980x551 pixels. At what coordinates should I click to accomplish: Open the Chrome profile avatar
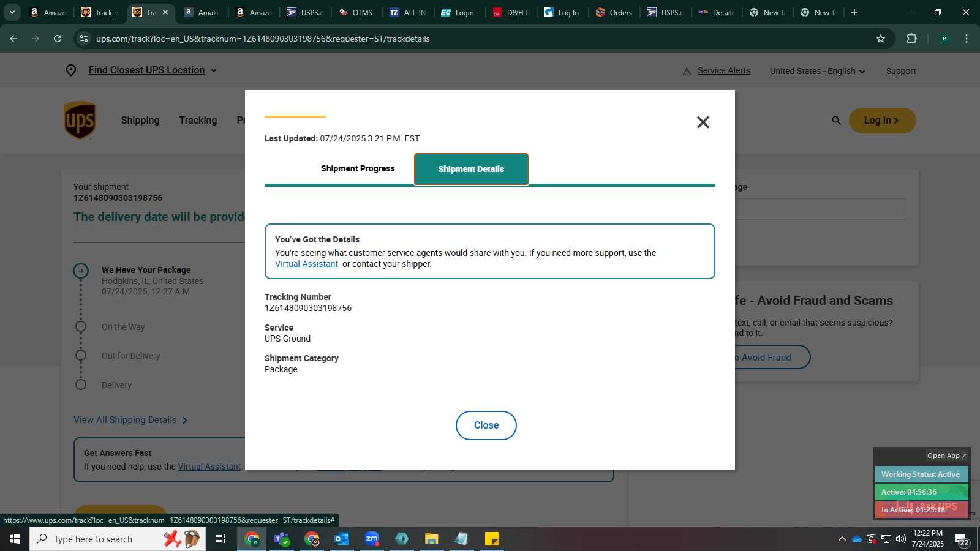tap(944, 39)
